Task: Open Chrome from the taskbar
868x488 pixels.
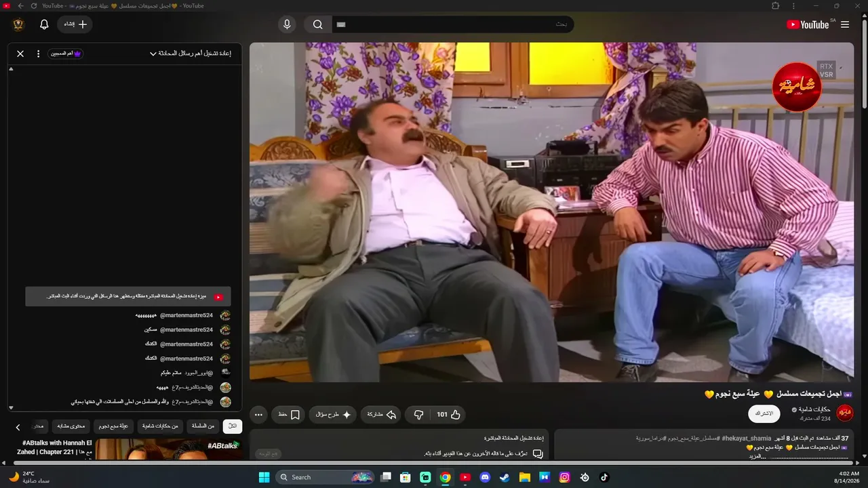Action: tap(445, 477)
